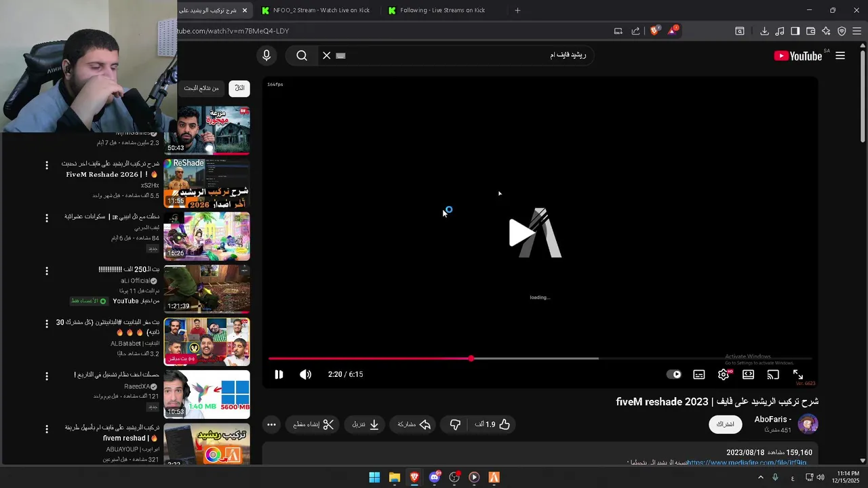Open options for RaeedXA video
Image resolution: width=868 pixels, height=488 pixels.
(x=47, y=376)
